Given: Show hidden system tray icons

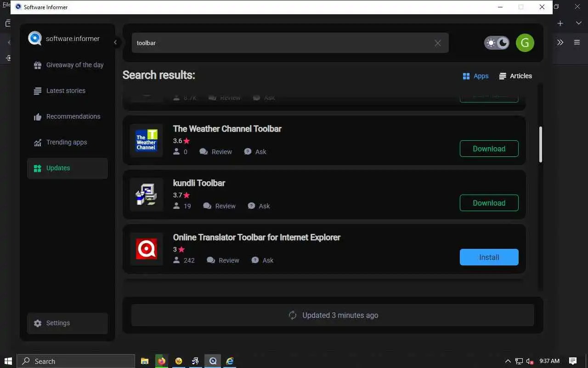Looking at the screenshot, I should click(508, 361).
